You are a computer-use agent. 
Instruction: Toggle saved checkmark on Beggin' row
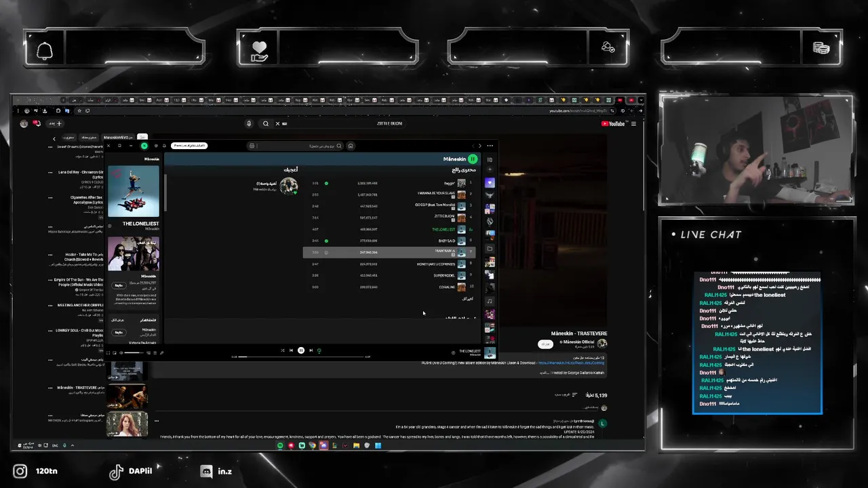click(326, 183)
